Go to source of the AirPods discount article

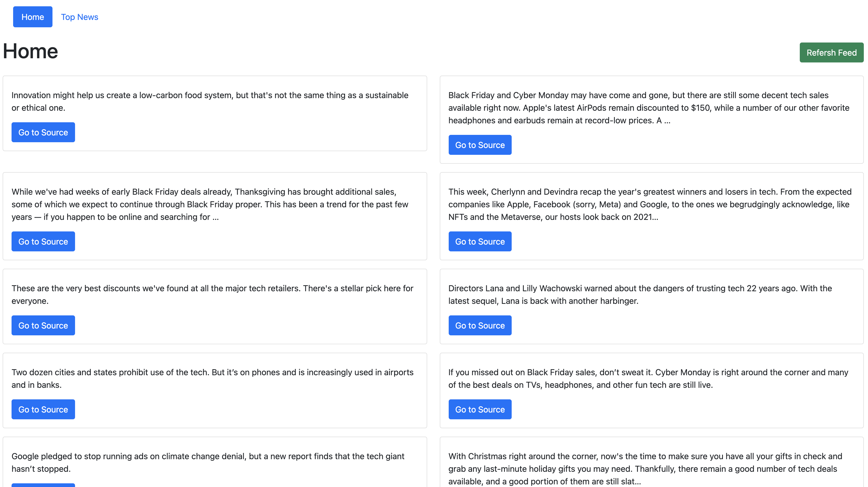tap(480, 145)
